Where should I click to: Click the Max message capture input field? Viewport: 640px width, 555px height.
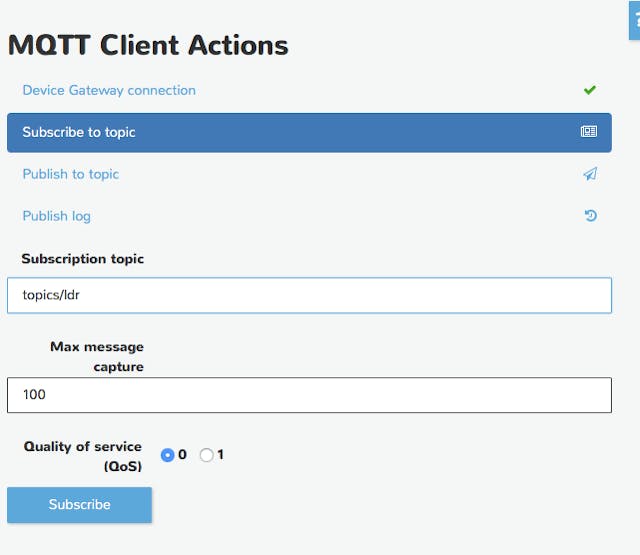(309, 395)
